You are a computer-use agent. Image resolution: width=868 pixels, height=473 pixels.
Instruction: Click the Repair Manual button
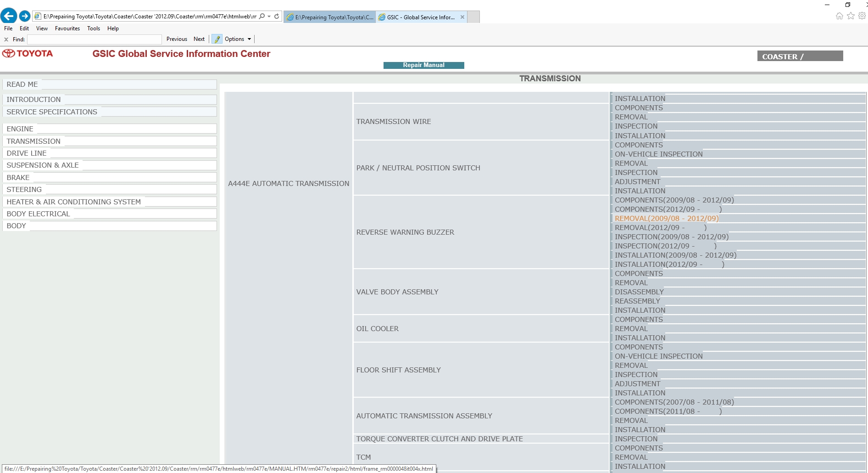pyautogui.click(x=424, y=65)
